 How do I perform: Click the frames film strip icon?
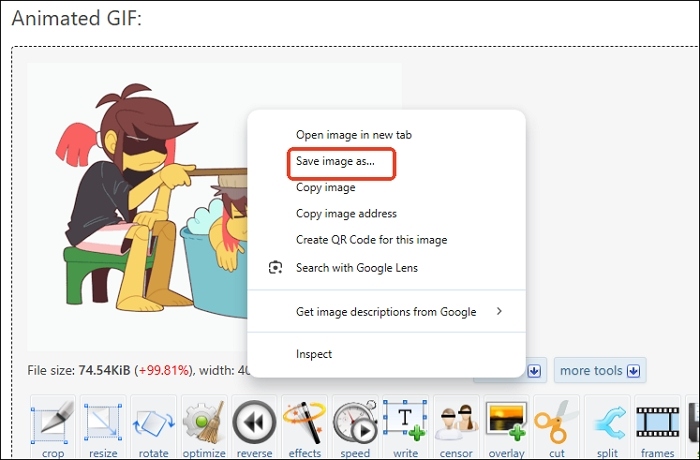[x=657, y=424]
